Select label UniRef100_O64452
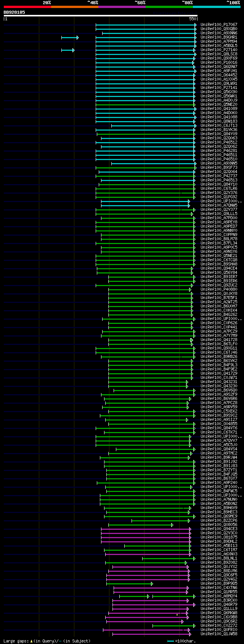Screen dimensions: 244x644 (x=219, y=75)
